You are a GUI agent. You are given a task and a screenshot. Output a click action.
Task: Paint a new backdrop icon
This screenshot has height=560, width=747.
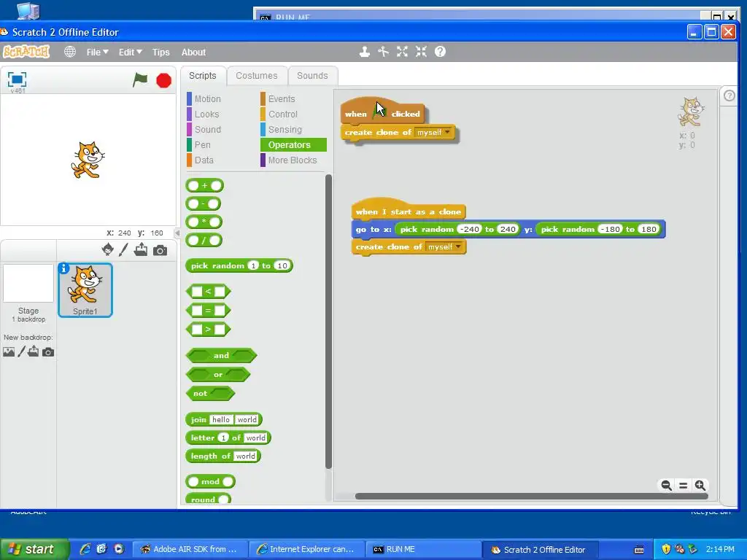(x=21, y=352)
